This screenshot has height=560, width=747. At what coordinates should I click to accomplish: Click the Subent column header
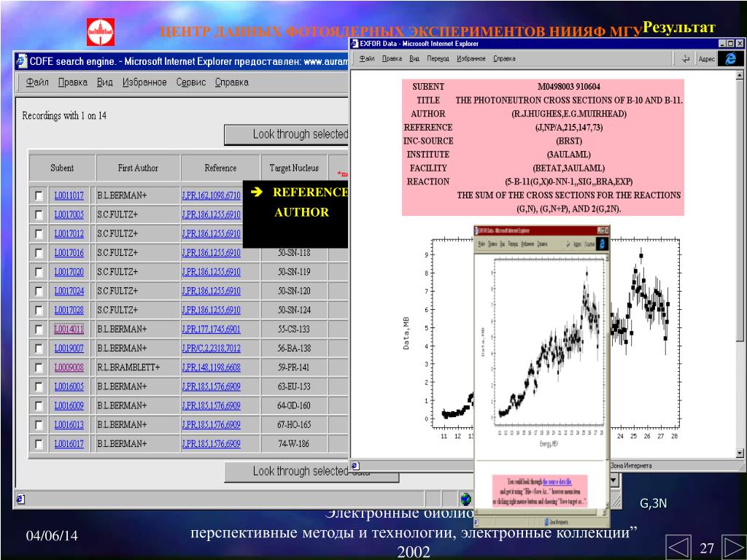pos(62,168)
